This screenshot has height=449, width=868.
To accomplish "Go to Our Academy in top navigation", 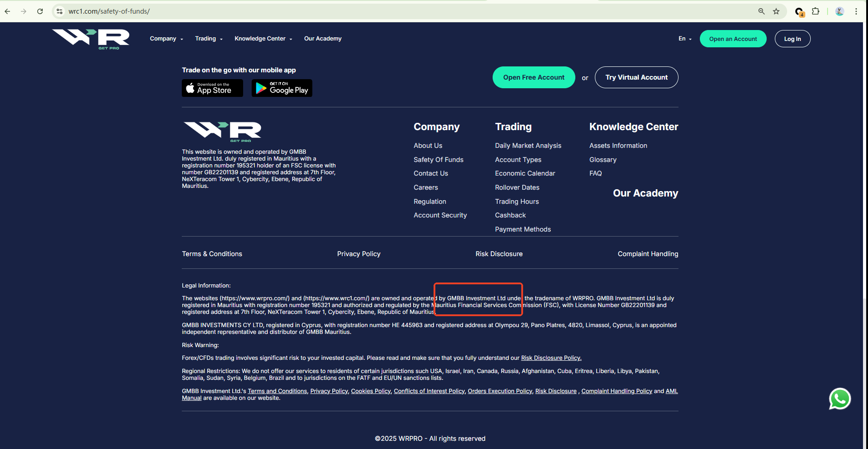I will point(323,39).
